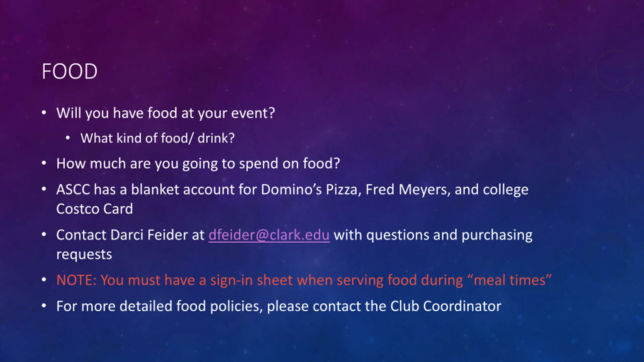Click the word 'requests' below the contact line
Screen dimensions: 644x362
(84, 255)
